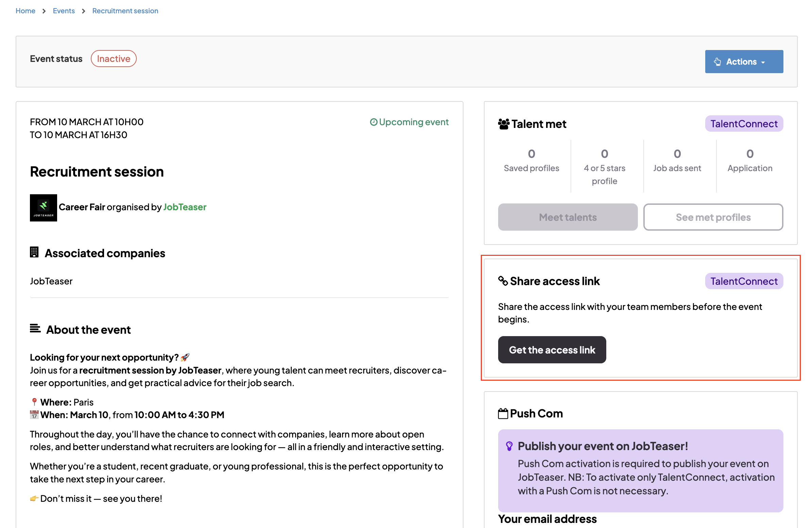This screenshot has height=528, width=812.
Task: Navigate to Events breadcrumb
Action: click(x=64, y=11)
